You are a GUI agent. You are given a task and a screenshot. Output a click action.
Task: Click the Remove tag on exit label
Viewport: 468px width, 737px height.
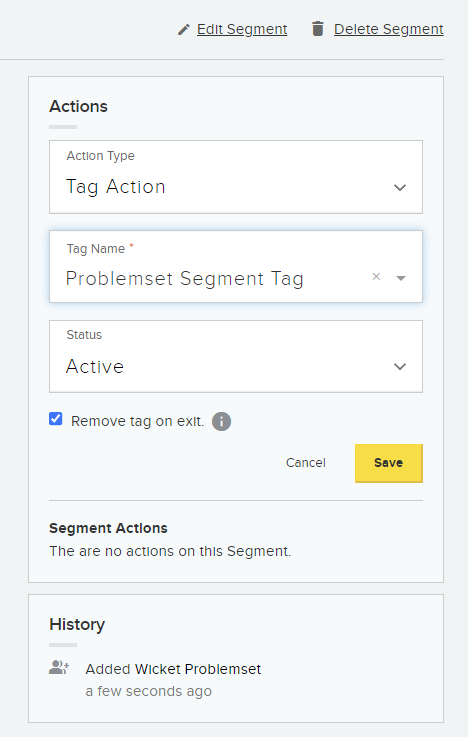pyautogui.click(x=138, y=421)
